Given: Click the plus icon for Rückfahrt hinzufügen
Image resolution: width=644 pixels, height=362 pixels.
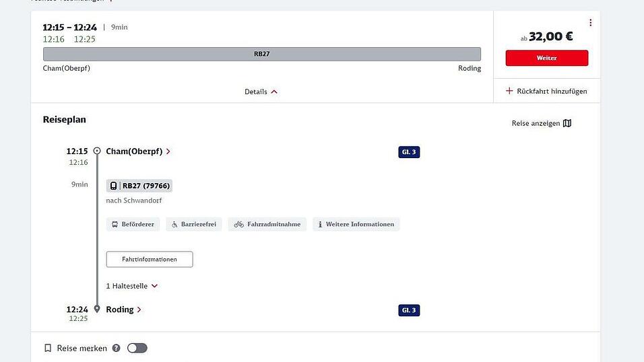Looking at the screenshot, I should pos(509,91).
